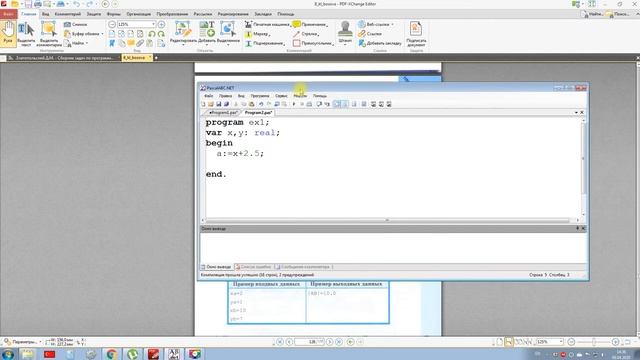Click the Windows Start button
Screen dimensions: 640x360
8,354
